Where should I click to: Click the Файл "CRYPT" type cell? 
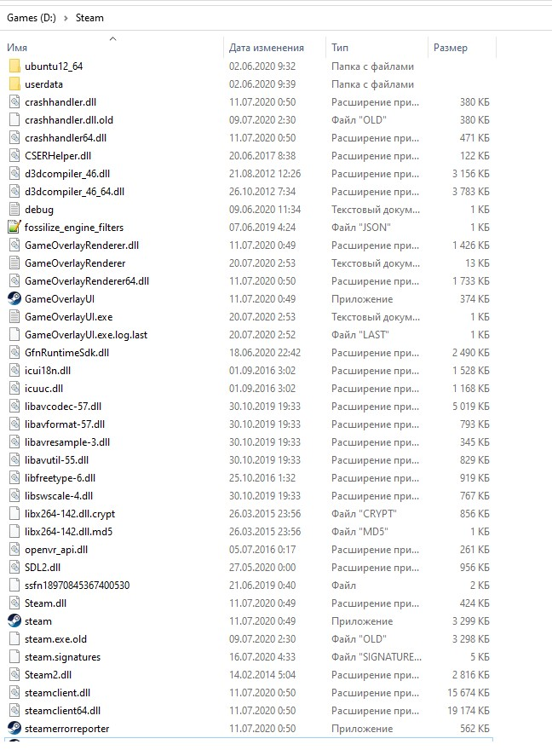364,513
